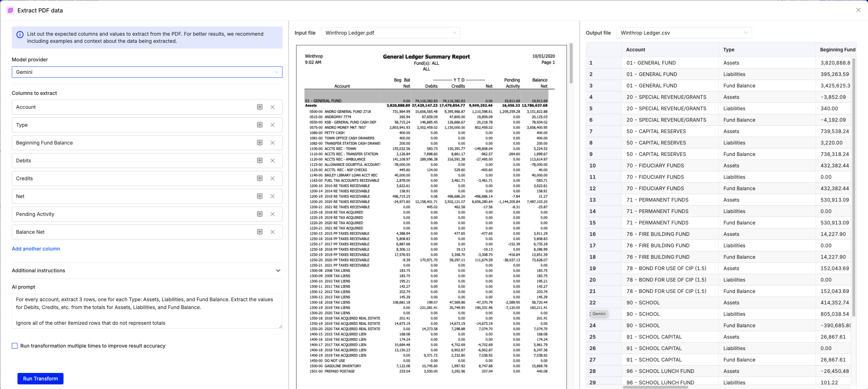
Task: Click the Account column header in output
Action: coord(635,50)
